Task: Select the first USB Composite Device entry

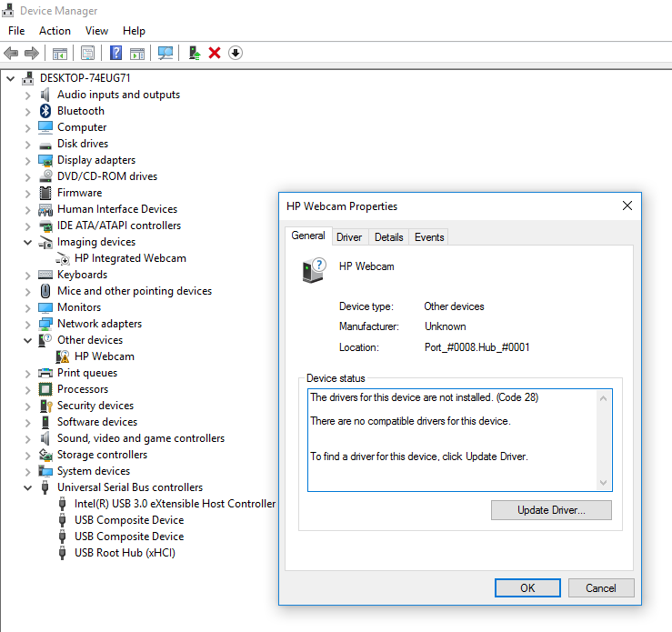Action: [129, 520]
